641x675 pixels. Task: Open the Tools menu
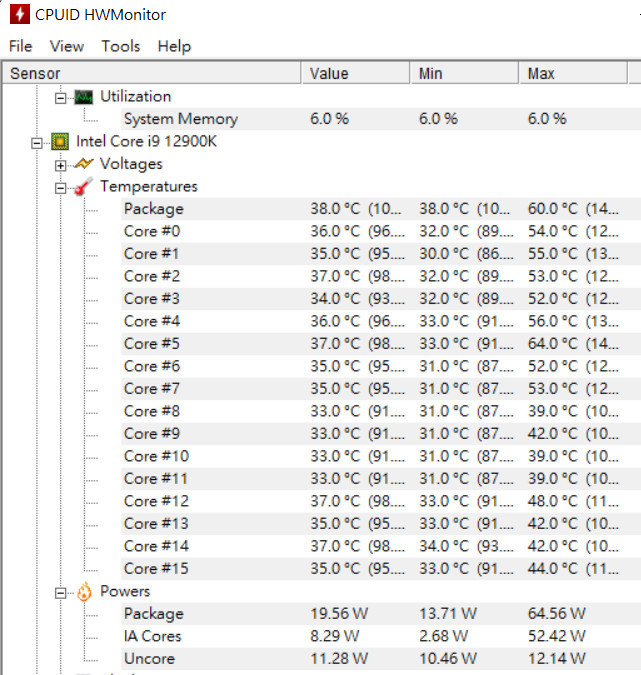pos(121,46)
